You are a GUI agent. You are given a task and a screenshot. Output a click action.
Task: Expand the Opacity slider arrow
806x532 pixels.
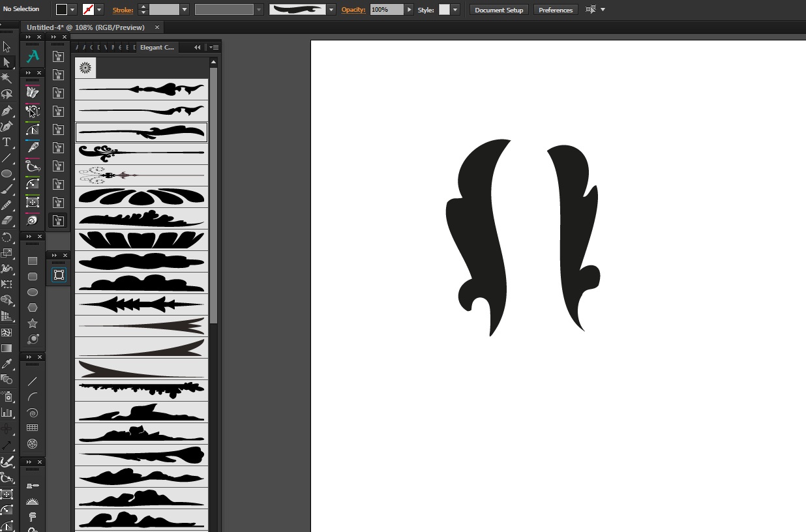point(409,10)
